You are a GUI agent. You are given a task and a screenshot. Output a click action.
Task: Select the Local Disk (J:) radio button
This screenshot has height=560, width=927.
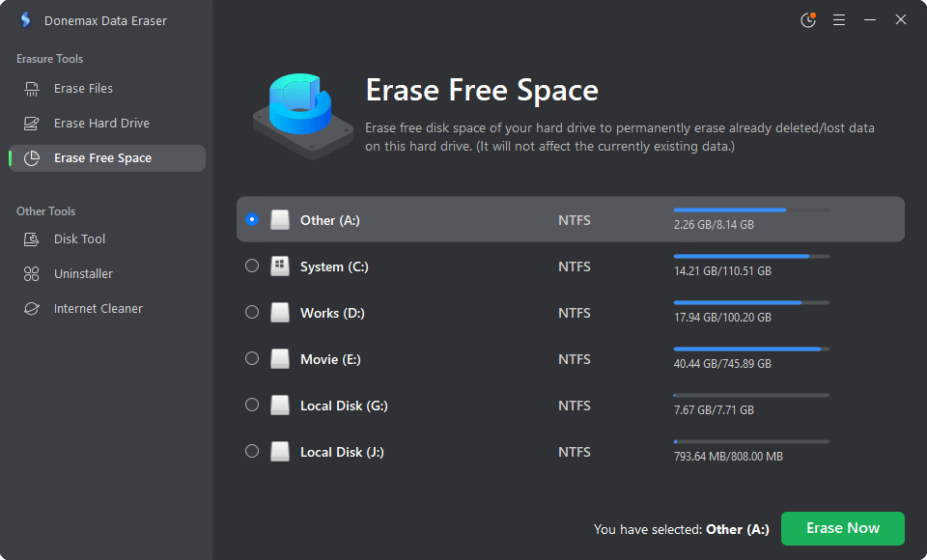click(252, 451)
